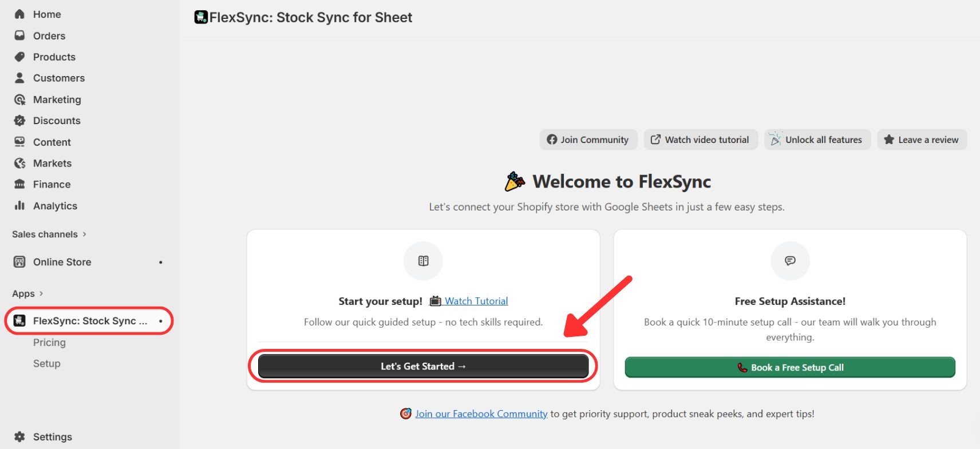This screenshot has height=449, width=980.
Task: Open the Setup submenu item
Action: (x=46, y=363)
